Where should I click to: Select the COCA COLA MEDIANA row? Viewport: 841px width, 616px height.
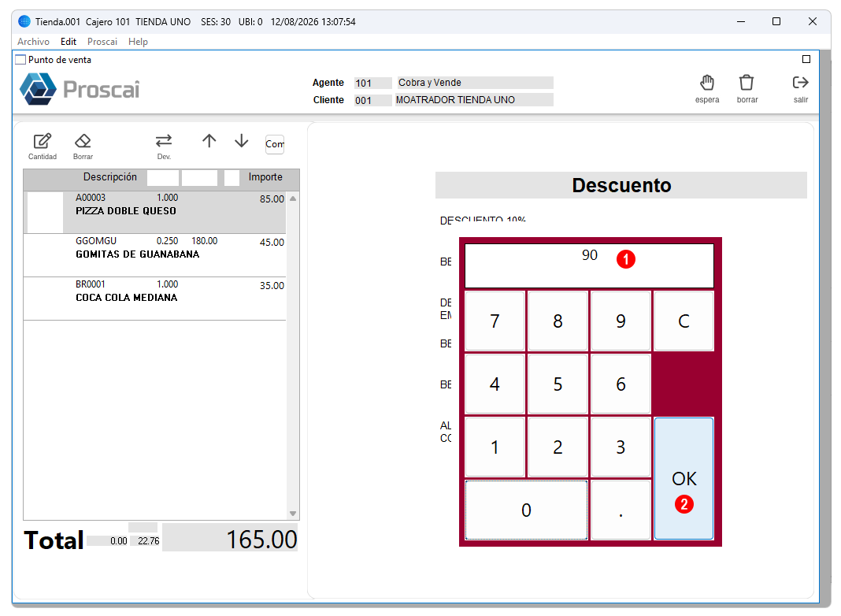(154, 299)
